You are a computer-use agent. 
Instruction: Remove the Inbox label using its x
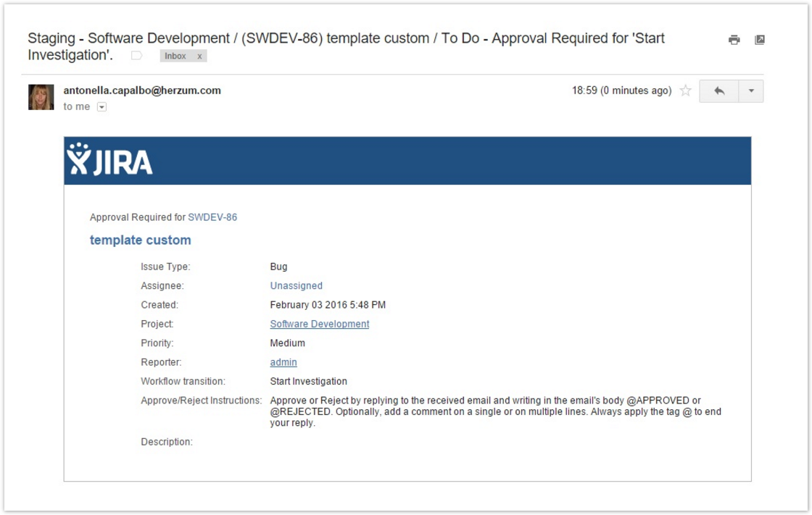click(x=199, y=56)
